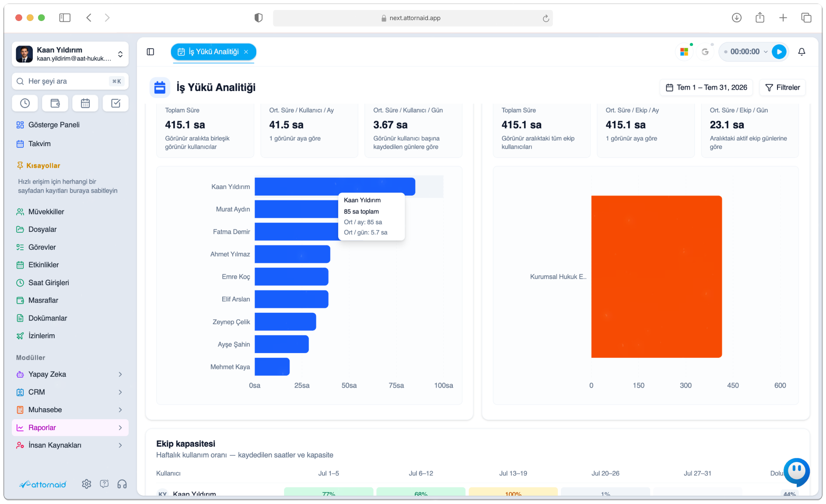Open the calendar quick-action icon
This screenshot has width=826, height=504.
point(85,103)
